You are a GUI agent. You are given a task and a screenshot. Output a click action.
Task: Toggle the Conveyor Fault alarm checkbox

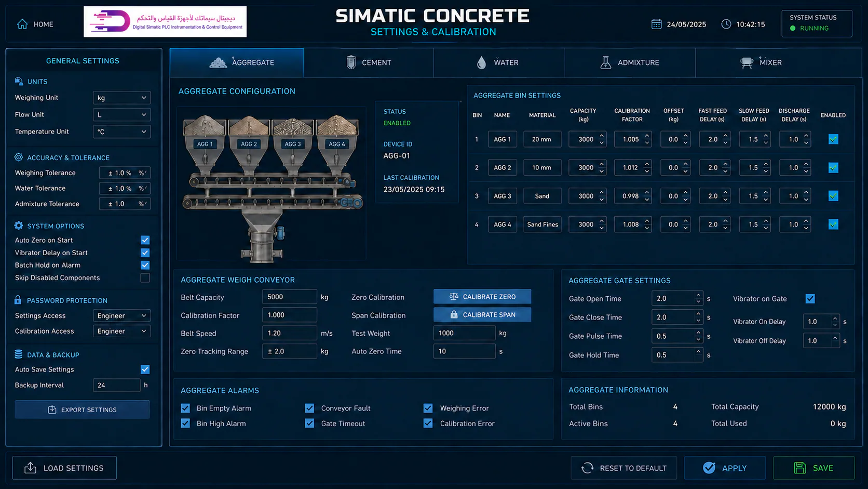pos(309,408)
